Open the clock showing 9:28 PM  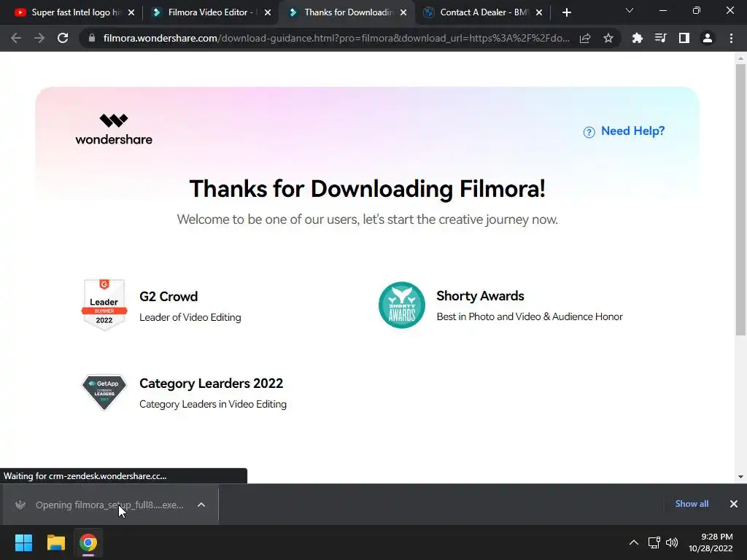pyautogui.click(x=711, y=542)
